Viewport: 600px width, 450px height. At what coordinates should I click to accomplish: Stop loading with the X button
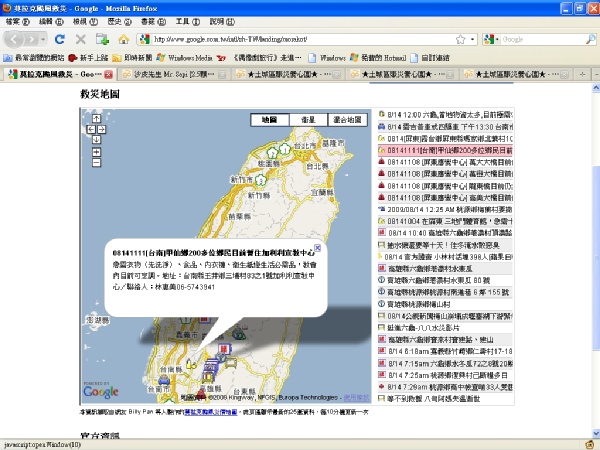(x=80, y=39)
